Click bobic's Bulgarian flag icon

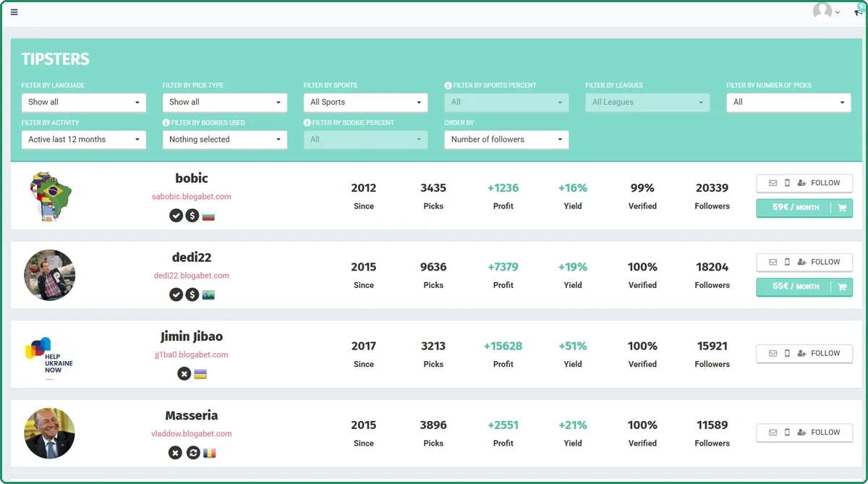208,216
